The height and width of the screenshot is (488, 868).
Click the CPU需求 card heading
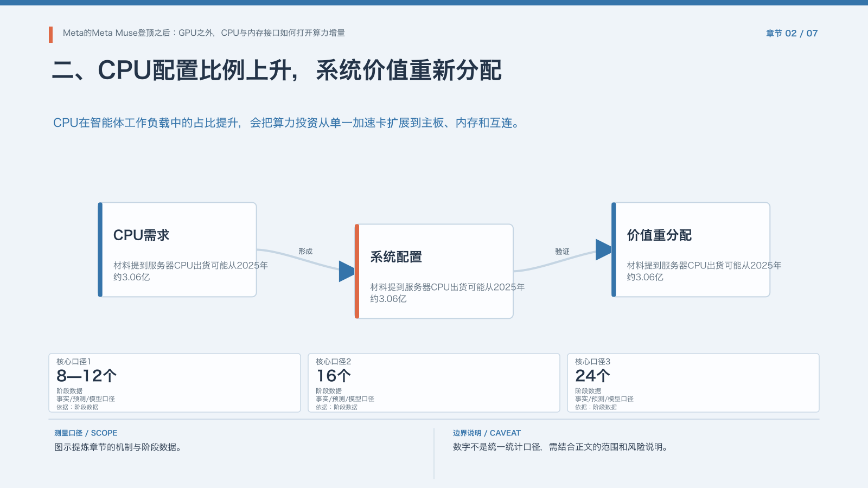(141, 235)
